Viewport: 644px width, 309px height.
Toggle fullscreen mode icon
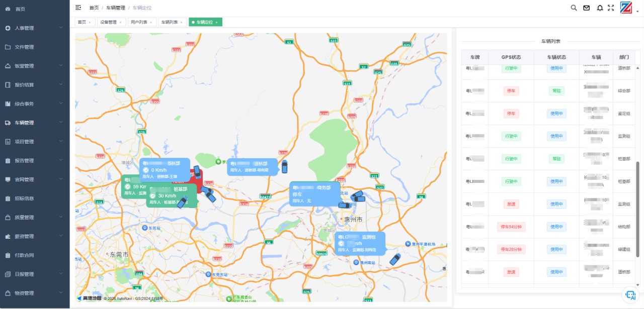click(611, 8)
